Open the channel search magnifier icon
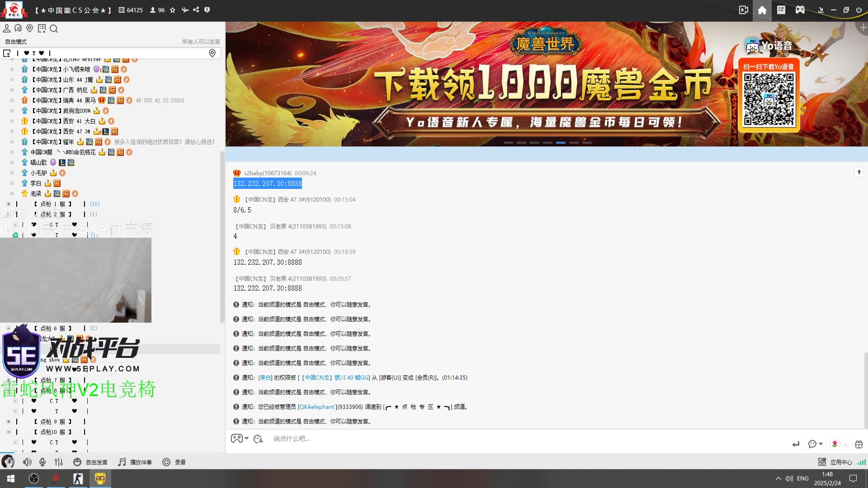 click(x=54, y=29)
